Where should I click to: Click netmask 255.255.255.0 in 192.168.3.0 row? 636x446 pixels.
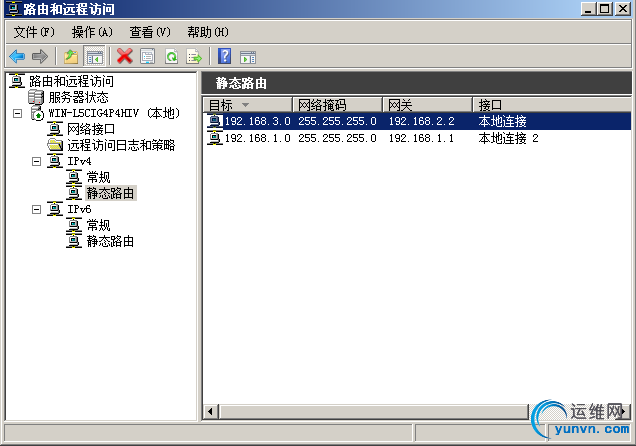[337, 121]
